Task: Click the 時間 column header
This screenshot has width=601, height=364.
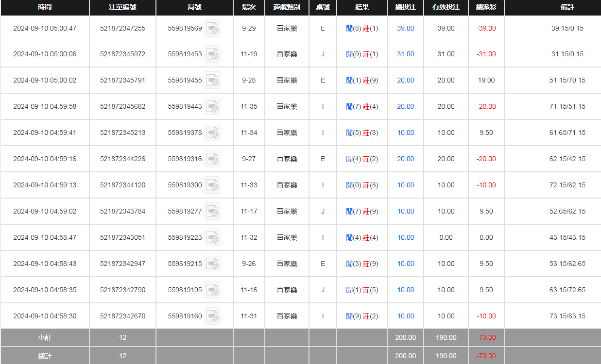Action: [45, 8]
